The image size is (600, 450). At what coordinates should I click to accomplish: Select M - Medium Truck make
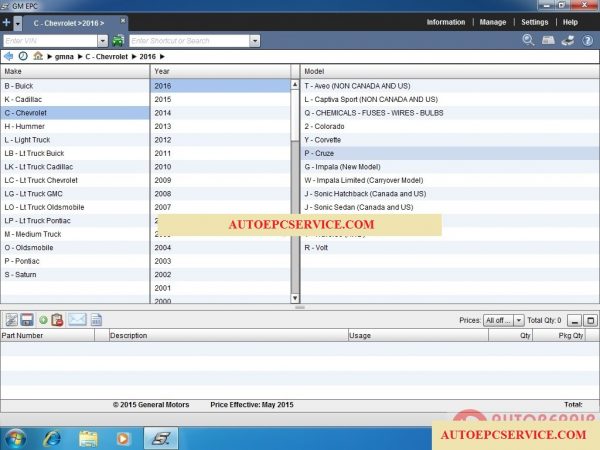coord(75,234)
